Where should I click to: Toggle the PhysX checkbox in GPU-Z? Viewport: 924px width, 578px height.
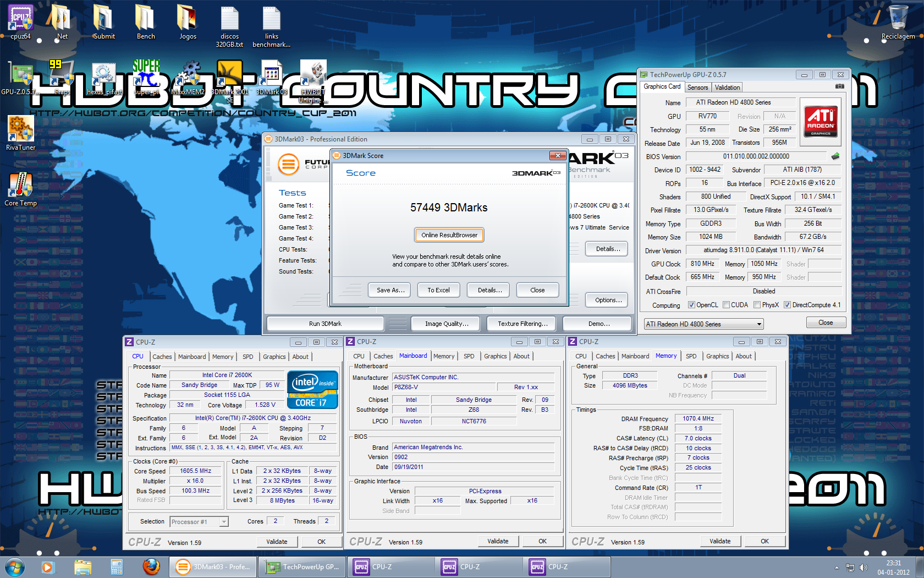pos(757,305)
